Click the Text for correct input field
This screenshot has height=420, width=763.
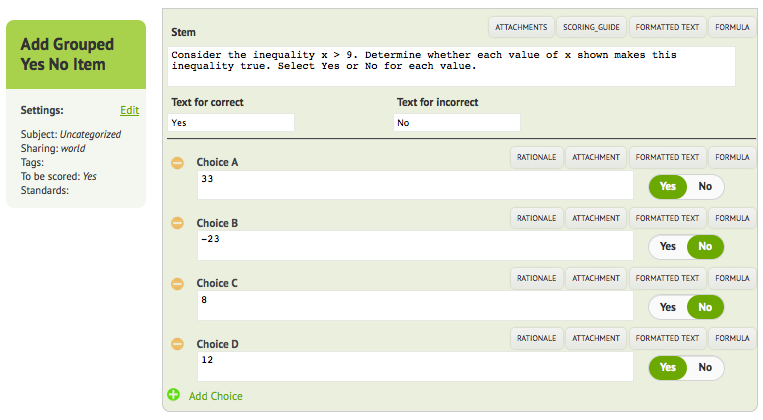coord(231,123)
